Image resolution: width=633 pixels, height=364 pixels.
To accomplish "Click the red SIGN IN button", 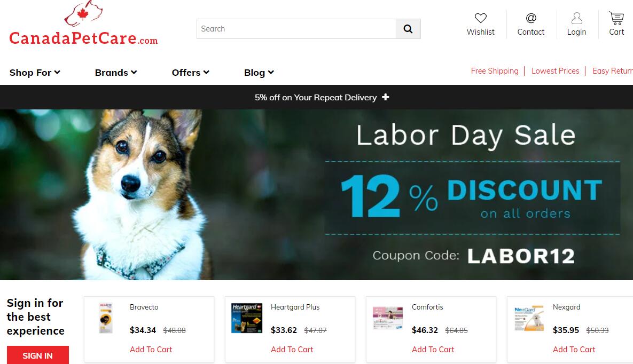I will (37, 355).
